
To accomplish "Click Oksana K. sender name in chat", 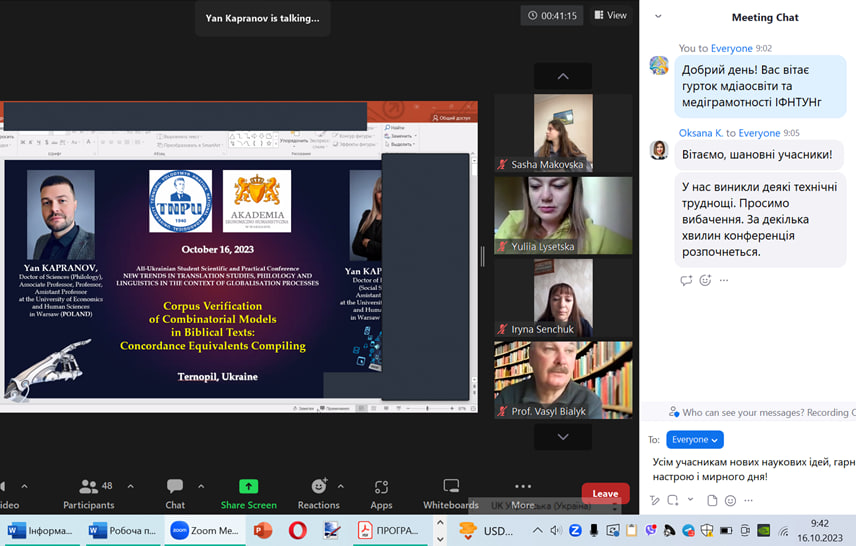I will coord(700,133).
